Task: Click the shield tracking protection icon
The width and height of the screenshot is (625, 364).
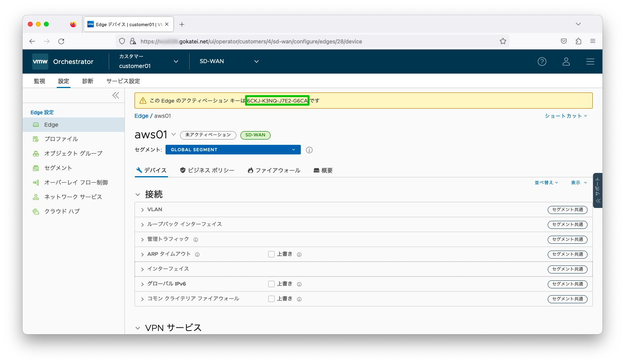Action: pos(122,41)
